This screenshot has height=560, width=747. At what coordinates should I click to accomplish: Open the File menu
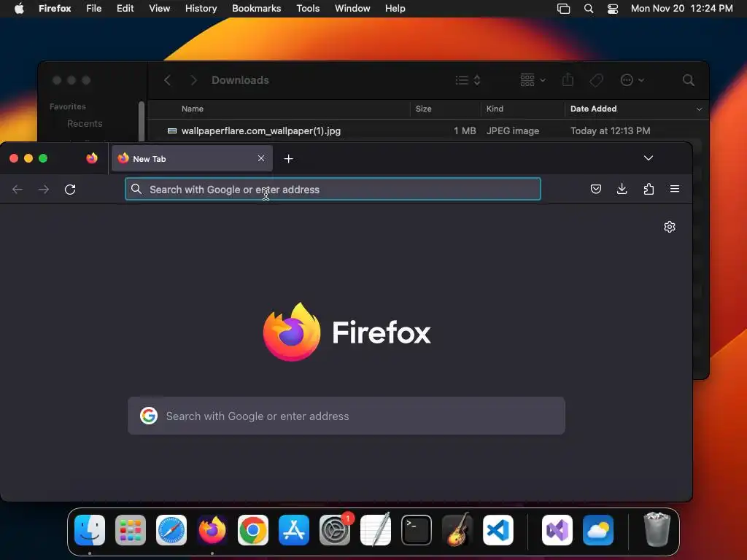click(94, 9)
